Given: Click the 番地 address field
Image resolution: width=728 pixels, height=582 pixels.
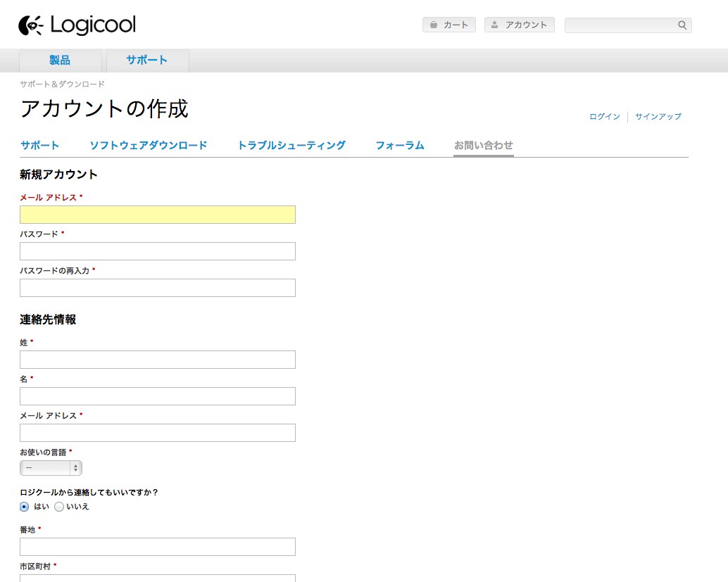Looking at the screenshot, I should click(157, 547).
